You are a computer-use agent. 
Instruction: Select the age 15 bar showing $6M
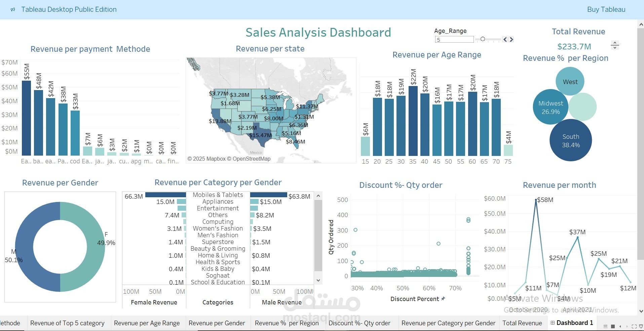point(365,146)
